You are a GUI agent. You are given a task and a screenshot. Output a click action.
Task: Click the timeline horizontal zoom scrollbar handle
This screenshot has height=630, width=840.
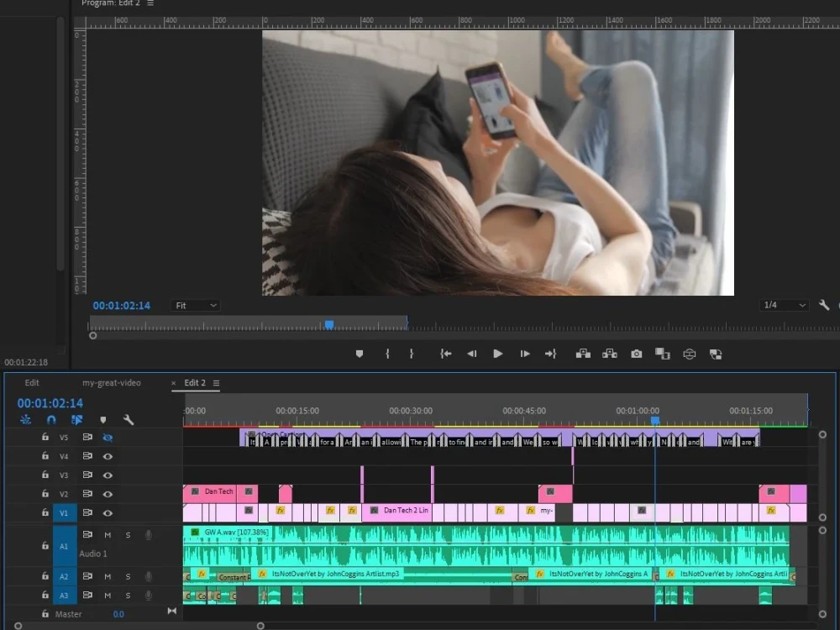pos(260,626)
